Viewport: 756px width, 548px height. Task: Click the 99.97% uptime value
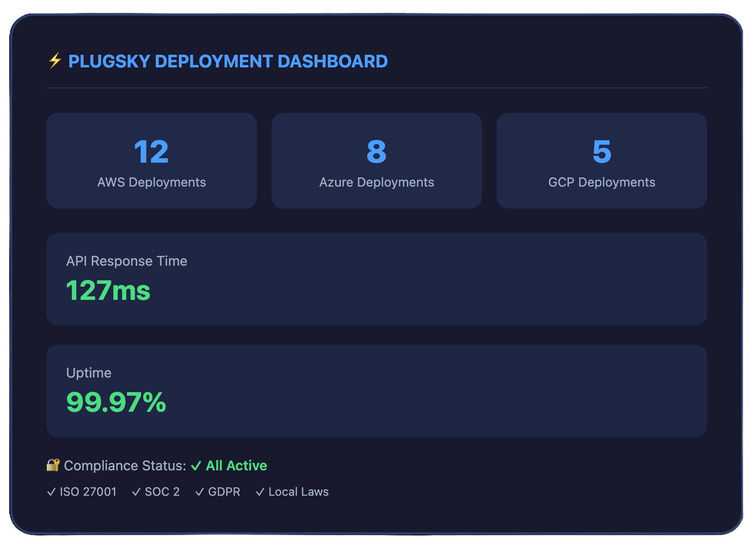click(116, 402)
